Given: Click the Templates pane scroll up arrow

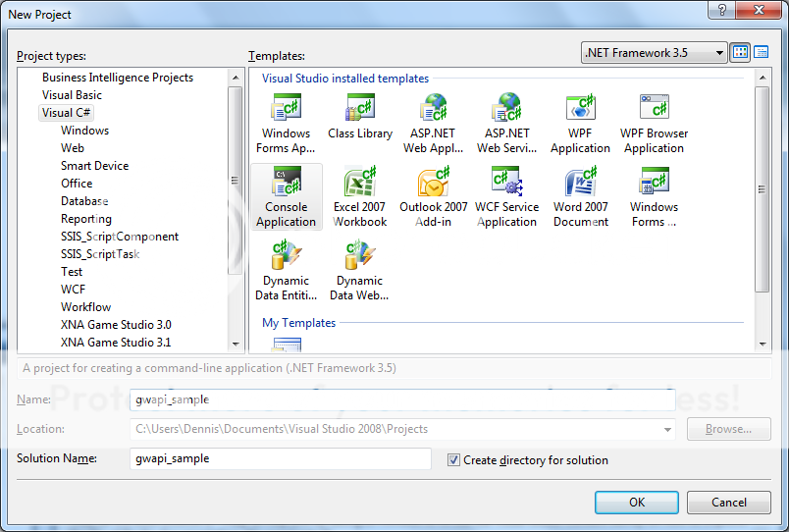Looking at the screenshot, I should (x=763, y=78).
